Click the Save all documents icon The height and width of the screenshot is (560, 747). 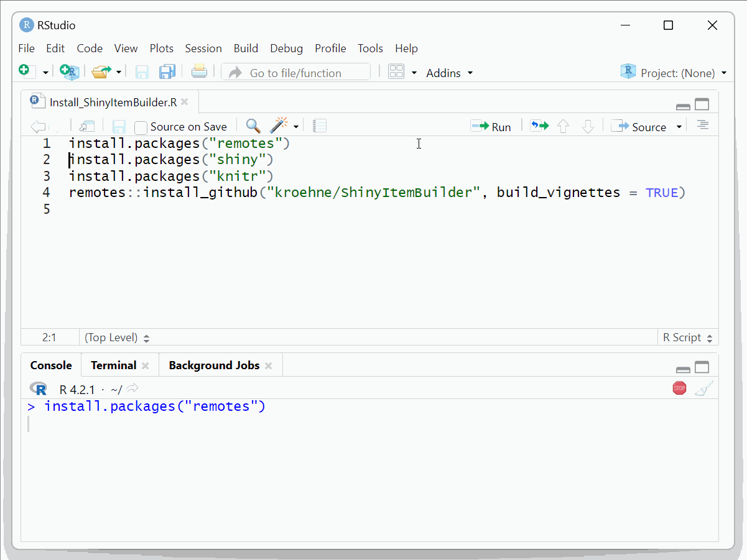click(167, 72)
